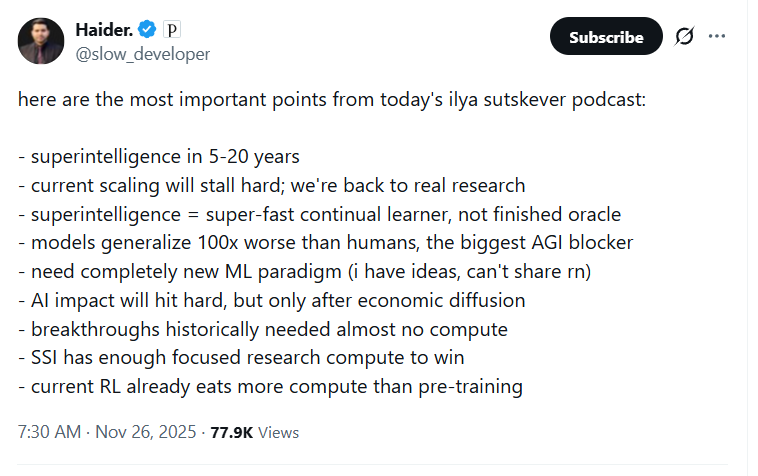Screen dimensions: 758x476
Task: Visit the @slow_developer handle link
Action: (x=143, y=54)
